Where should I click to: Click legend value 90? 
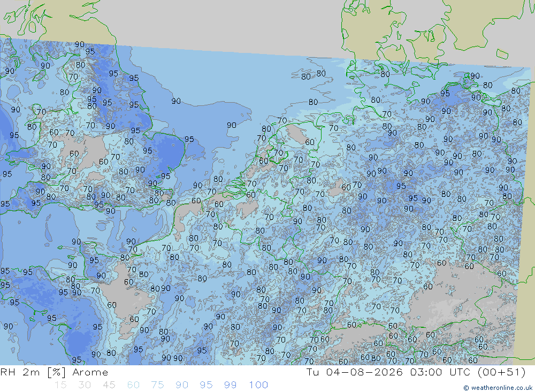pos(182,385)
